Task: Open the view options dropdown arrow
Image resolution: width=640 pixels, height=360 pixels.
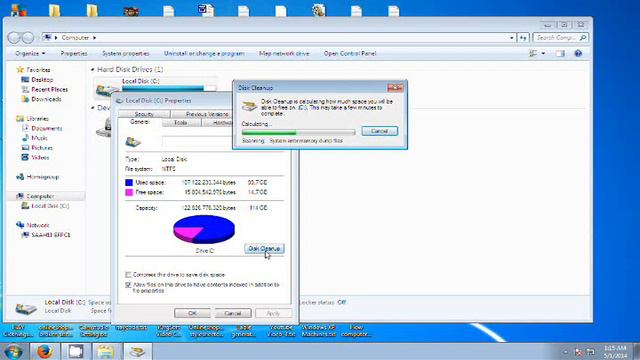Action: click(x=543, y=53)
